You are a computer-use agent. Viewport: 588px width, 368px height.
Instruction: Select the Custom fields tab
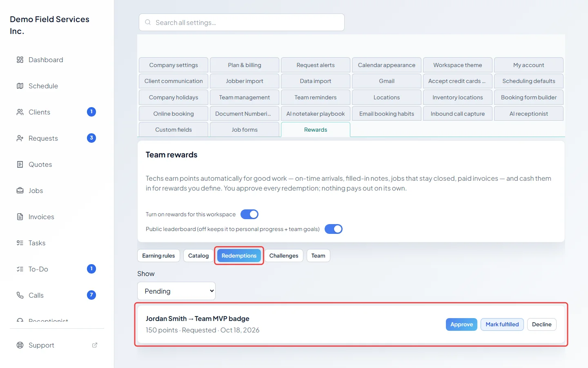[174, 130]
